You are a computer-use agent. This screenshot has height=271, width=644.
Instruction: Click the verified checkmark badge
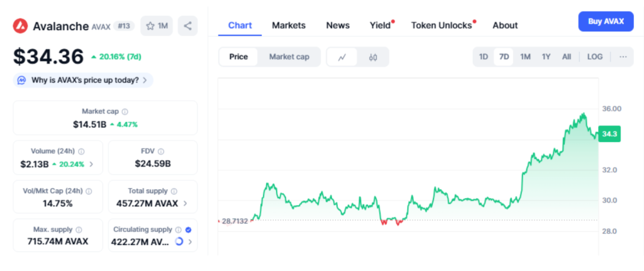coord(188,230)
